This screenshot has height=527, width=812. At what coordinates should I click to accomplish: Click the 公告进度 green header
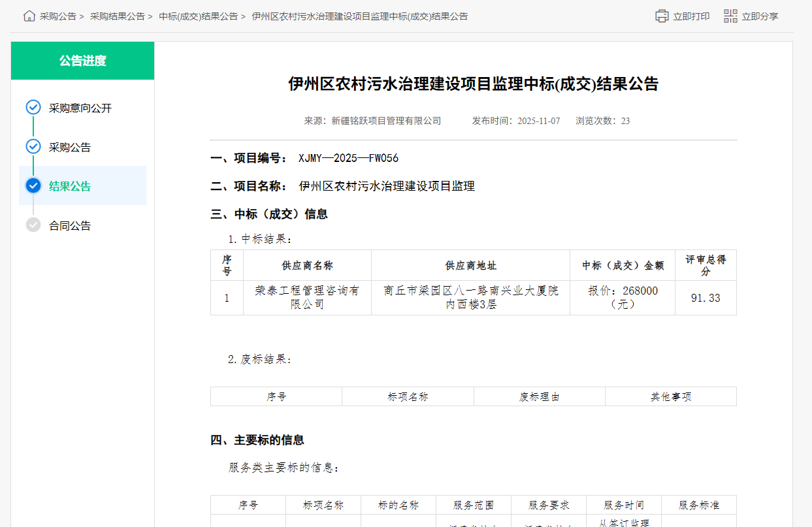coord(82,61)
